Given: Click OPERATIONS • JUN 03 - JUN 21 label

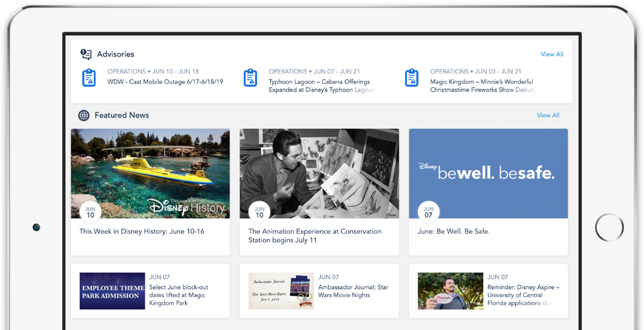Looking at the screenshot, I should 475,71.
